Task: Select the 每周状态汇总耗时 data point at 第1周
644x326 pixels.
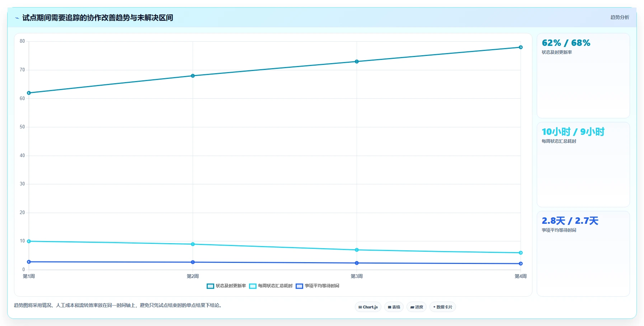Action: coord(29,241)
